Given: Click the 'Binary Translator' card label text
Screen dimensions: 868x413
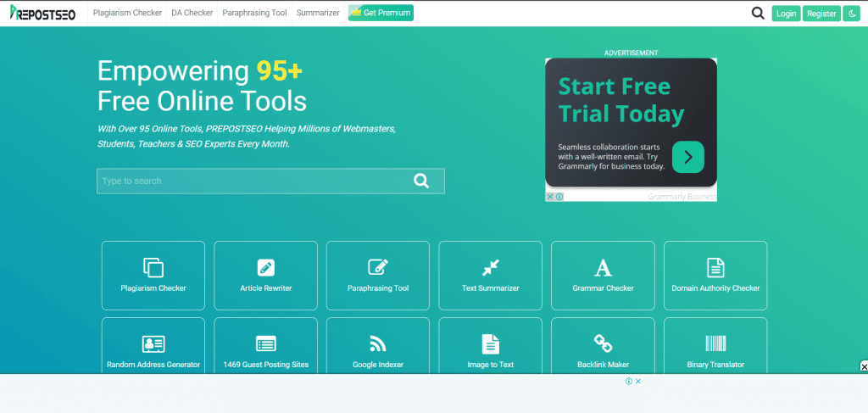Looking at the screenshot, I should [715, 365].
